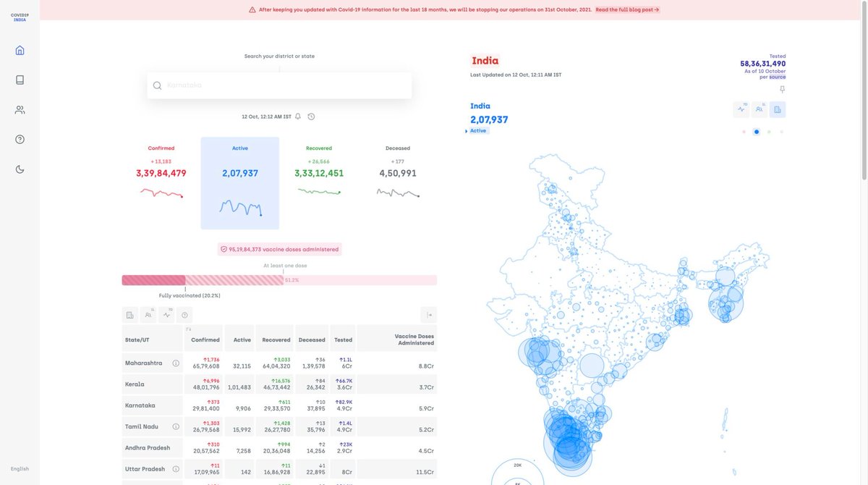Toggle per-lakh population values above the table
868x485 pixels.
pos(148,315)
